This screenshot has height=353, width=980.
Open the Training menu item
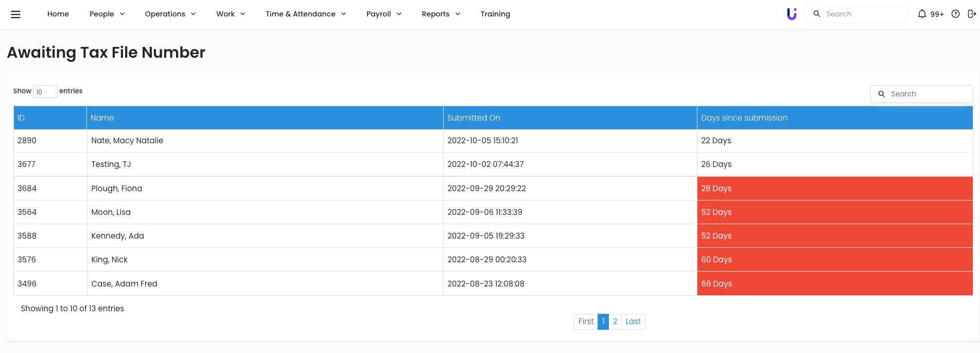(495, 14)
